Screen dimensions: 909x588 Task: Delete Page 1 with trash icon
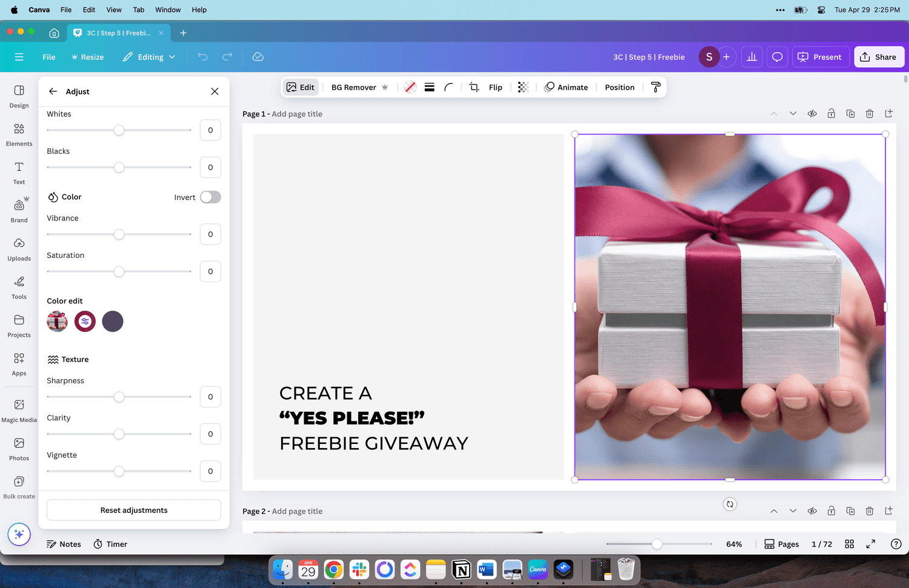pos(870,114)
